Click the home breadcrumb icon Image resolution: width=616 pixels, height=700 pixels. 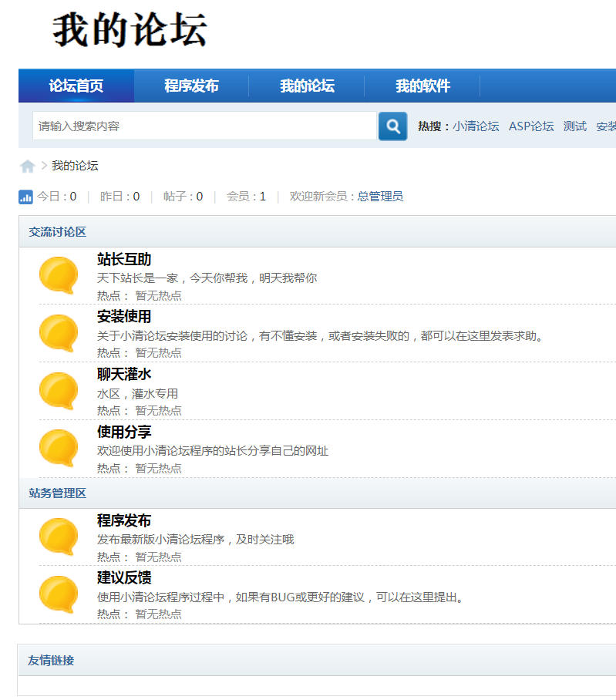point(27,166)
